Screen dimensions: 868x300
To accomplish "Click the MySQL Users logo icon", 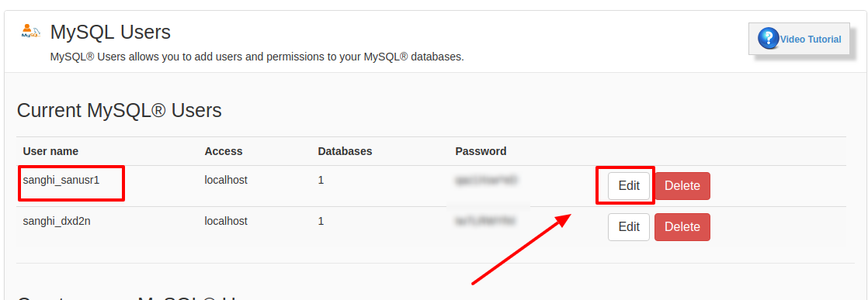I will point(31,31).
